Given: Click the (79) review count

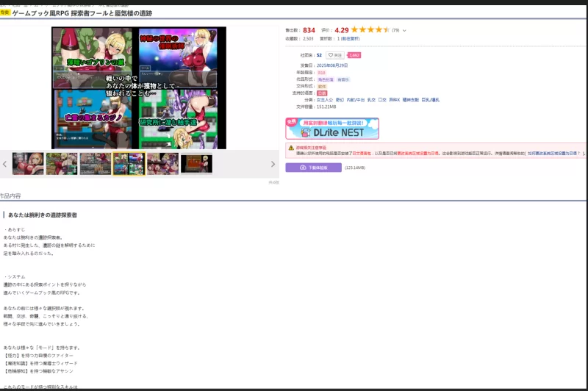Looking at the screenshot, I should pyautogui.click(x=395, y=30).
